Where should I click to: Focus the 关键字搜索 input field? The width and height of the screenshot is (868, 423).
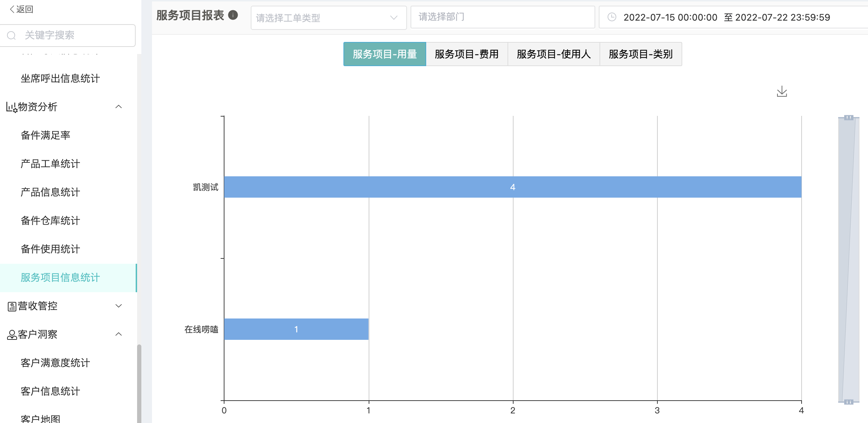tap(67, 35)
